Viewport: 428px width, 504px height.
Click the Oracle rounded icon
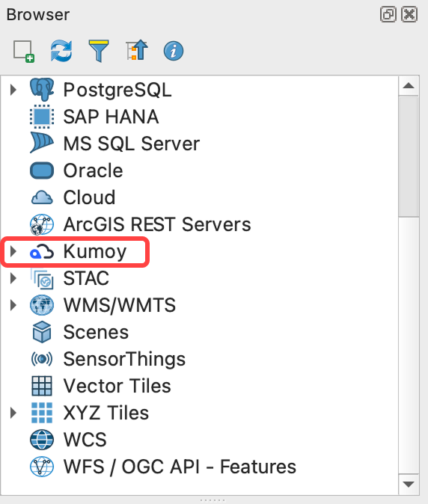(42, 170)
